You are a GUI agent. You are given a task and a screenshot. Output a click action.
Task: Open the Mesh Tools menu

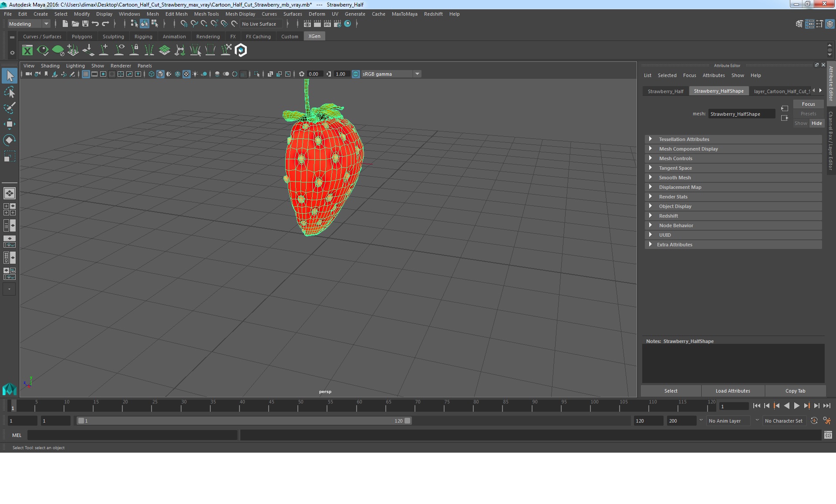pos(206,14)
